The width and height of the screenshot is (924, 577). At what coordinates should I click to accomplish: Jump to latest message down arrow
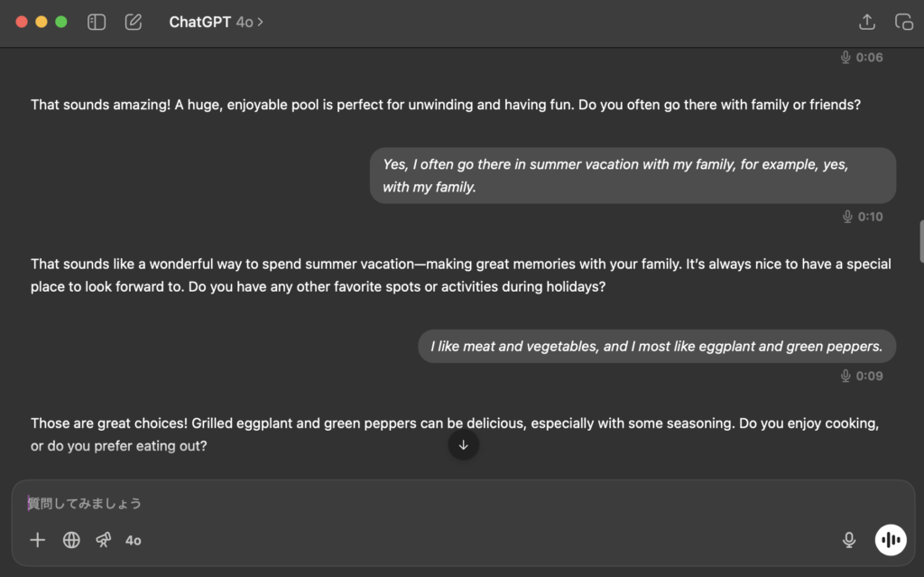pyautogui.click(x=463, y=445)
